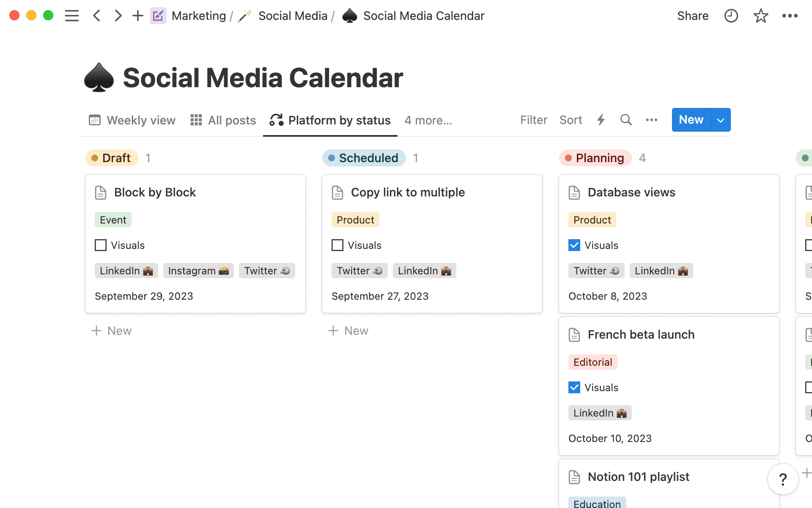Image resolution: width=812 pixels, height=508 pixels.
Task: Open the Sort options
Action: (x=571, y=120)
